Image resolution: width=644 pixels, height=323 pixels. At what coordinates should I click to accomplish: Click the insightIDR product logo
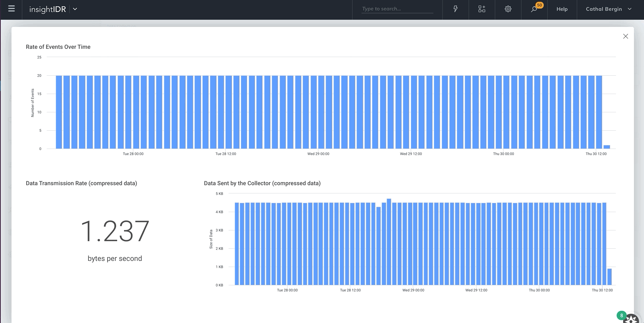tap(47, 9)
